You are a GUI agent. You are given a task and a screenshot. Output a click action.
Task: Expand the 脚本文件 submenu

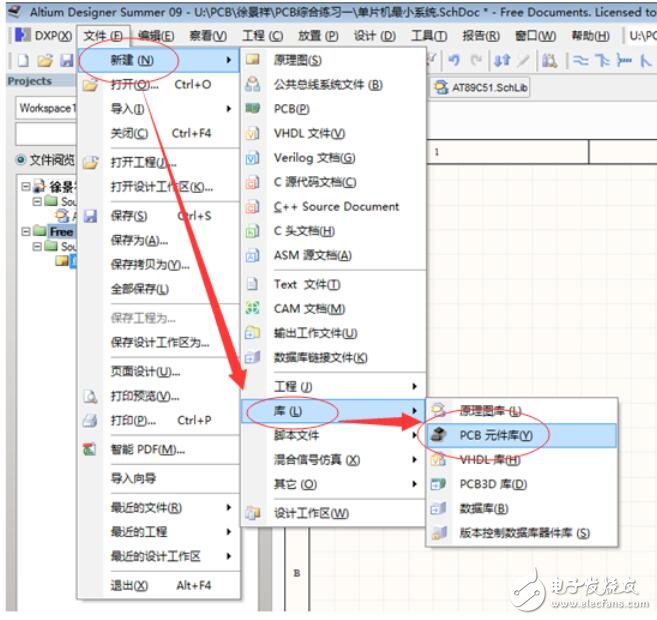(334, 436)
